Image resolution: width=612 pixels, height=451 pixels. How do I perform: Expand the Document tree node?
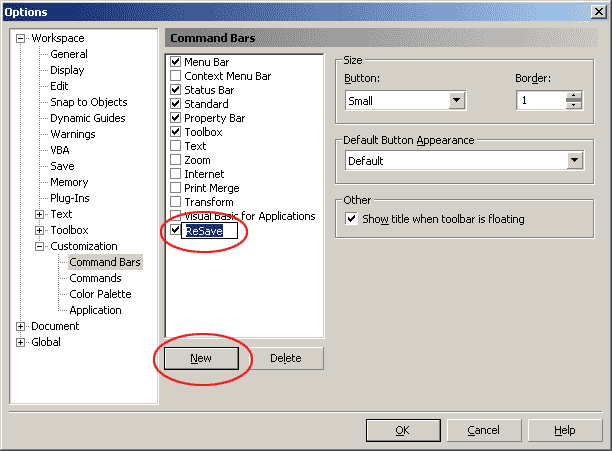pyautogui.click(x=20, y=327)
